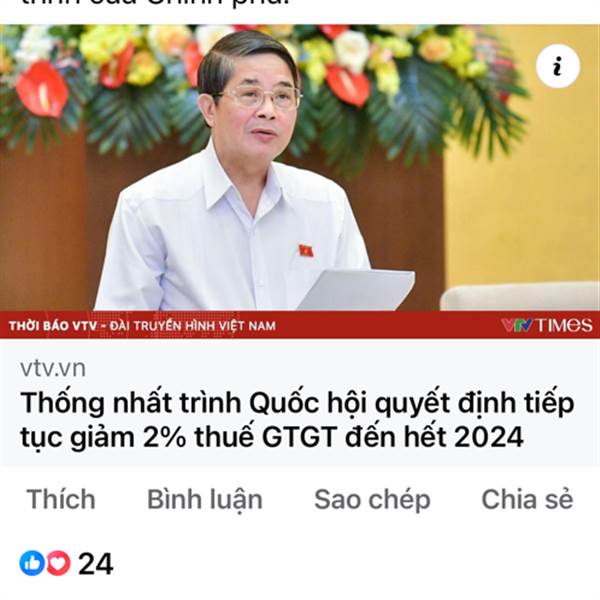Like the post with Thích
600x600 pixels.
point(61,499)
